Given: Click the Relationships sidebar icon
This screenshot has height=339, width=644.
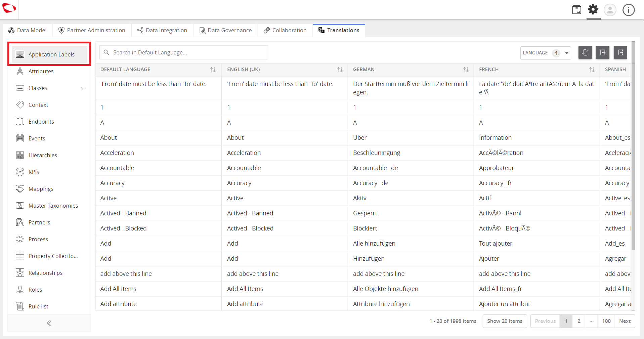Looking at the screenshot, I should (20, 273).
